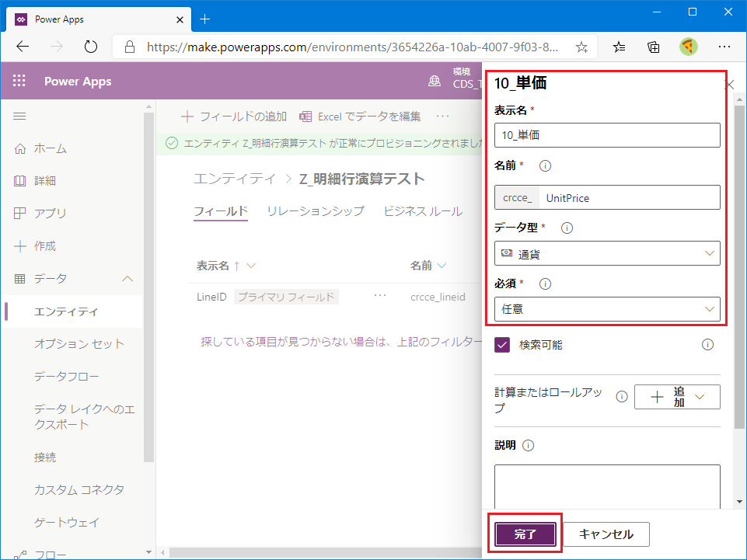This screenshot has height=560, width=747.
Task: Open 詳細 in the sidebar
Action: [x=45, y=181]
